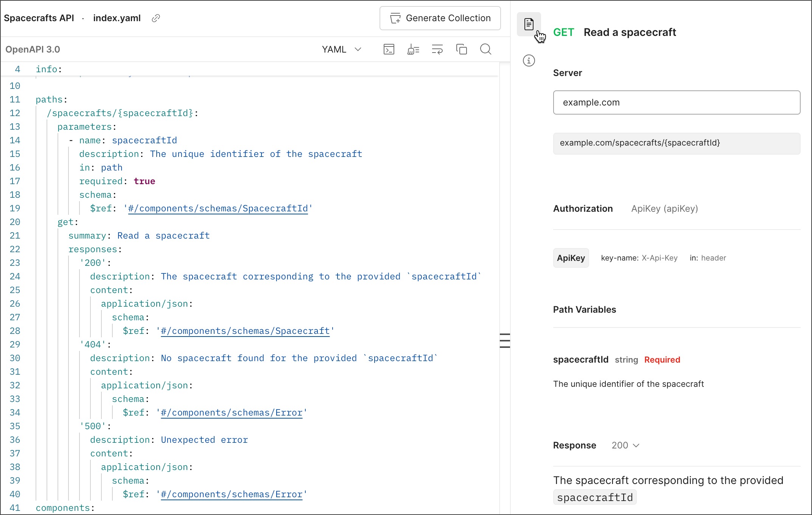The height and width of the screenshot is (515, 812).
Task: Open the integrated console icon
Action: coord(389,49)
